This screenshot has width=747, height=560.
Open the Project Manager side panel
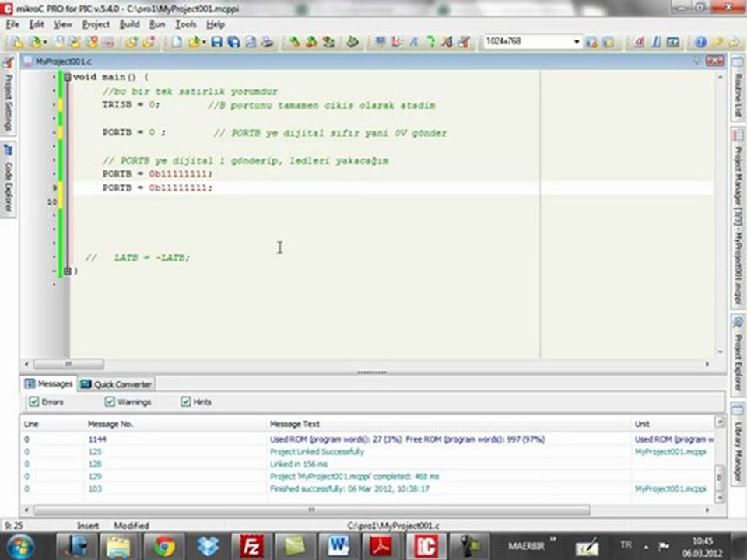pos(738,218)
